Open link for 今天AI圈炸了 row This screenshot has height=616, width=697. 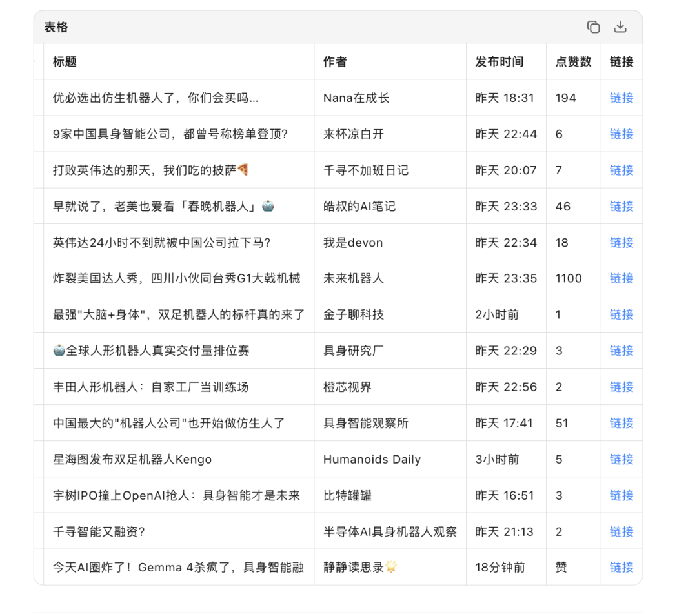(x=621, y=568)
